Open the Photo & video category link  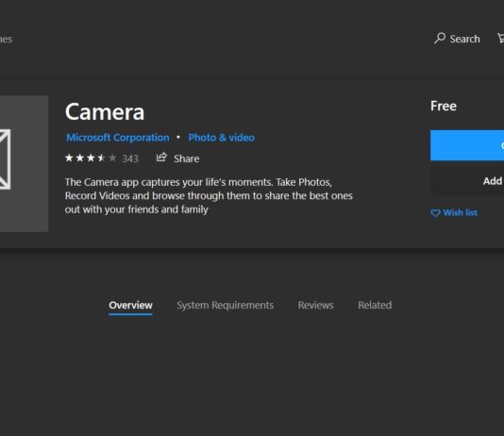pos(222,138)
